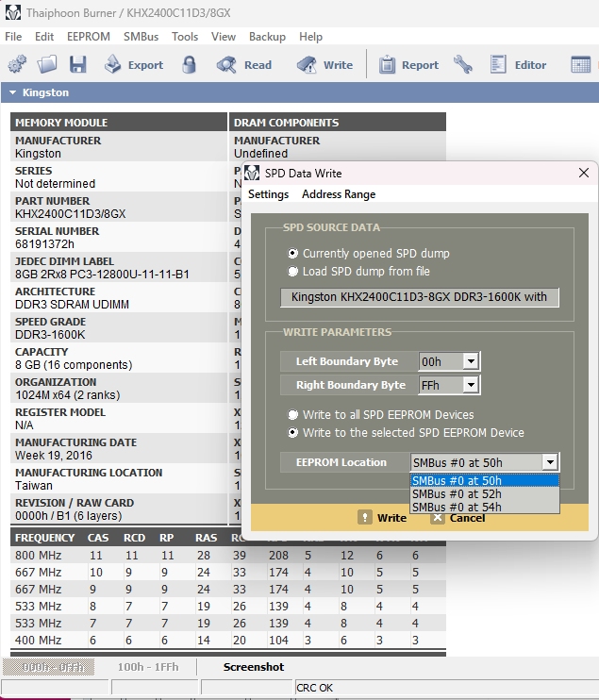Image resolution: width=599 pixels, height=700 pixels.
Task: Click speed grade value DDR3-1600K
Action: [50, 335]
